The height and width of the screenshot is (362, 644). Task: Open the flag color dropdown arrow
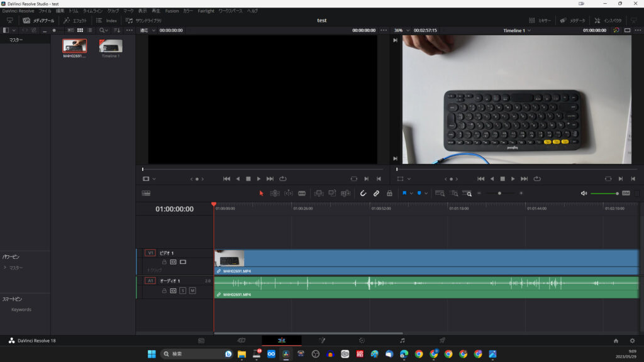click(x=411, y=194)
